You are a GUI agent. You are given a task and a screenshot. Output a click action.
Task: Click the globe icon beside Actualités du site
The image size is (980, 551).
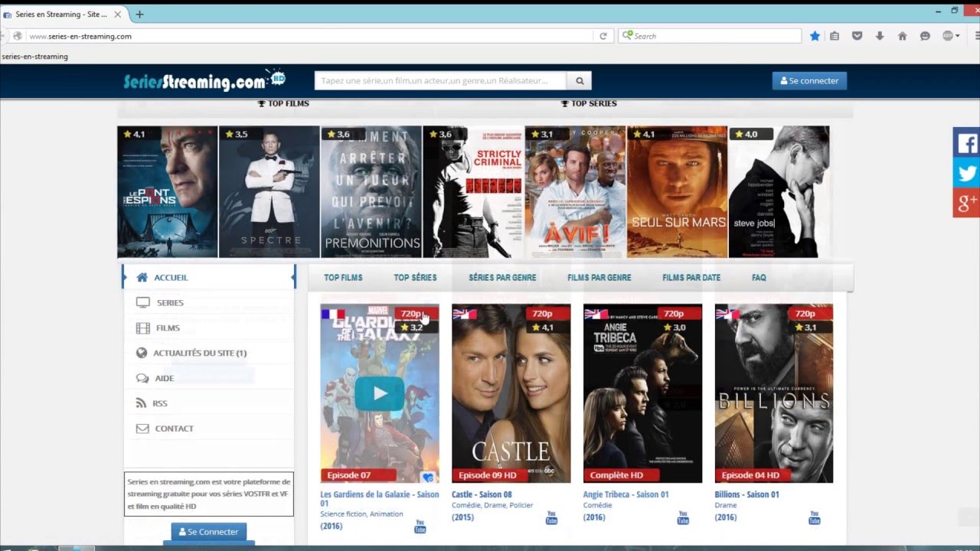142,353
